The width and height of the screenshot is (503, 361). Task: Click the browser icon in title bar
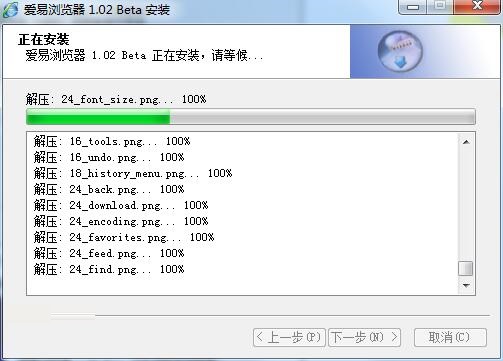point(10,9)
